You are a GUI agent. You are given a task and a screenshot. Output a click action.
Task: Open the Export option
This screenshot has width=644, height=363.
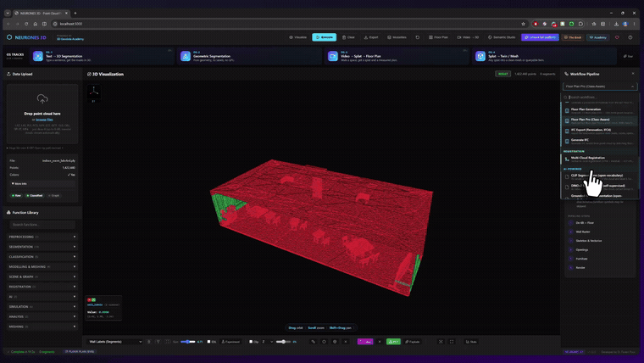pyautogui.click(x=371, y=37)
